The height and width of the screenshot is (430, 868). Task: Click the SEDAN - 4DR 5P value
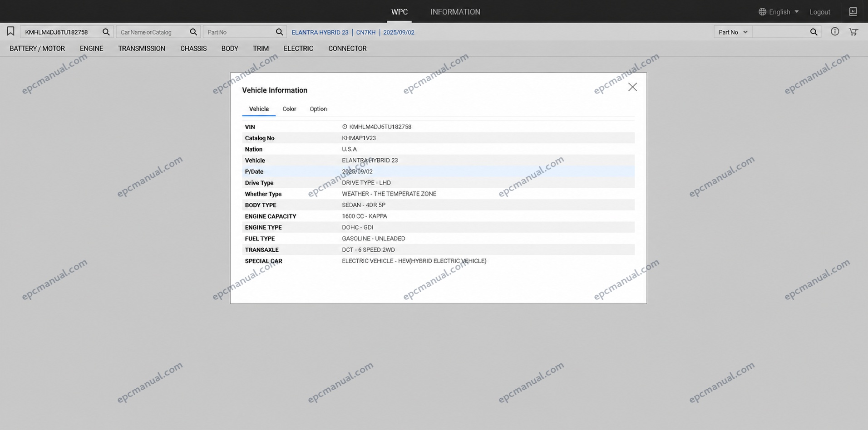click(x=364, y=205)
